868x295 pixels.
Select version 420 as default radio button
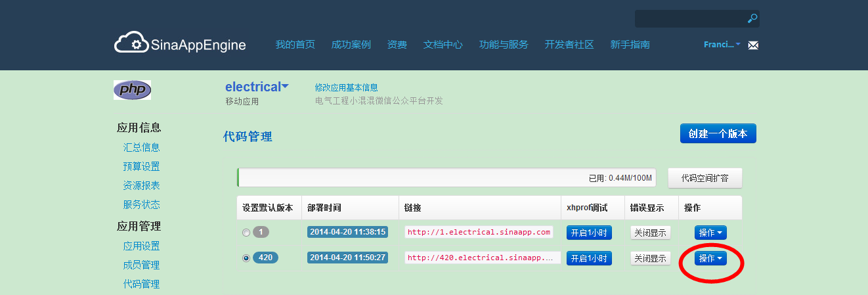(246, 258)
